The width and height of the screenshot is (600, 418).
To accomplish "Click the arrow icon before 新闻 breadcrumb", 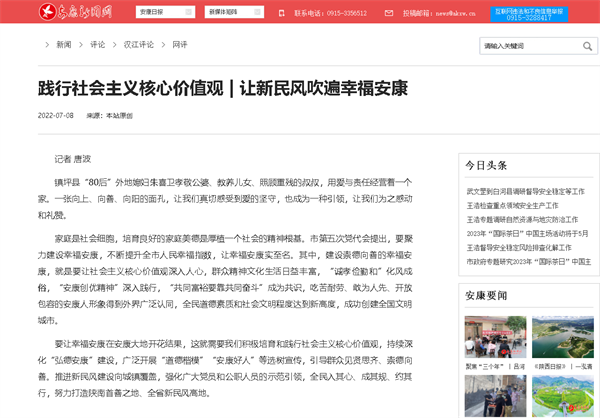I will [47, 45].
